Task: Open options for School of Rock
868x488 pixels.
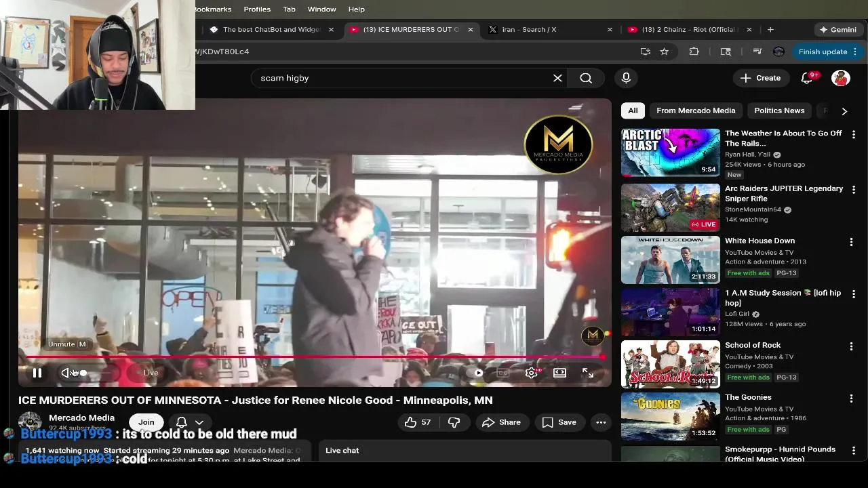Action: point(852,346)
